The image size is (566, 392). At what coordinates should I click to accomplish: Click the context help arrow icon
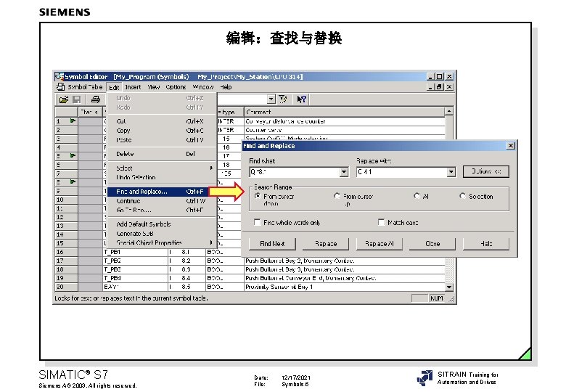(x=301, y=99)
